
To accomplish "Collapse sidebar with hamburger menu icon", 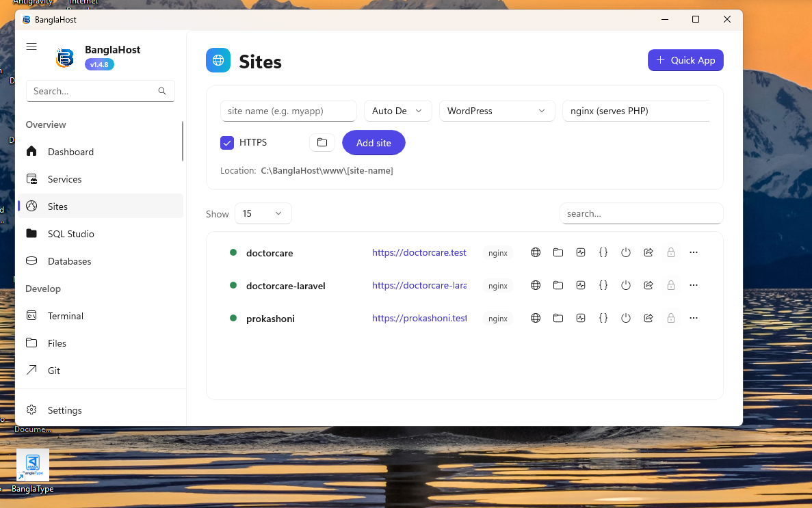I will point(31,46).
